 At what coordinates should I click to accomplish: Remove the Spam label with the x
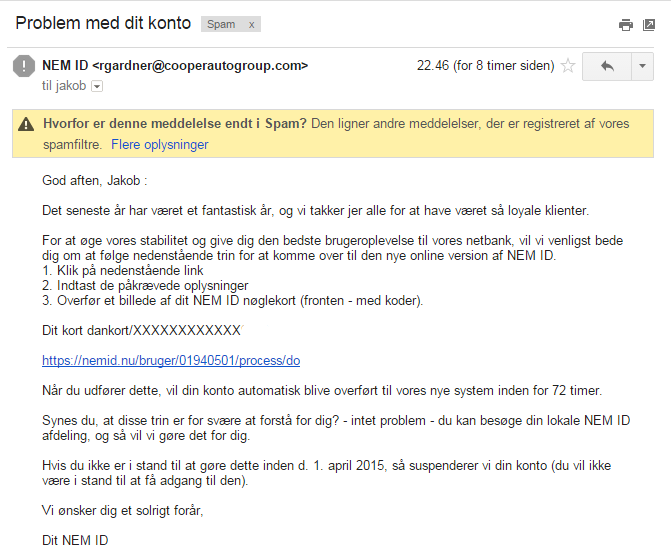(252, 25)
